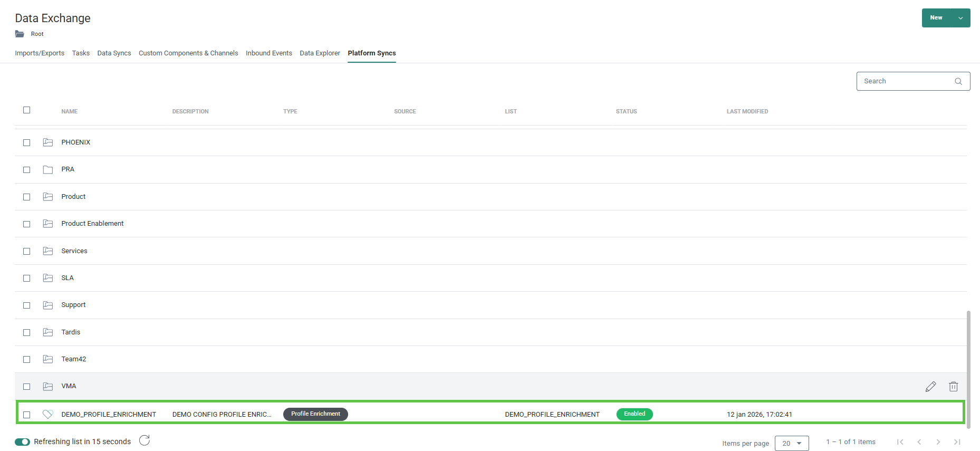Toggle the auto-refresh list switch

click(x=22, y=442)
